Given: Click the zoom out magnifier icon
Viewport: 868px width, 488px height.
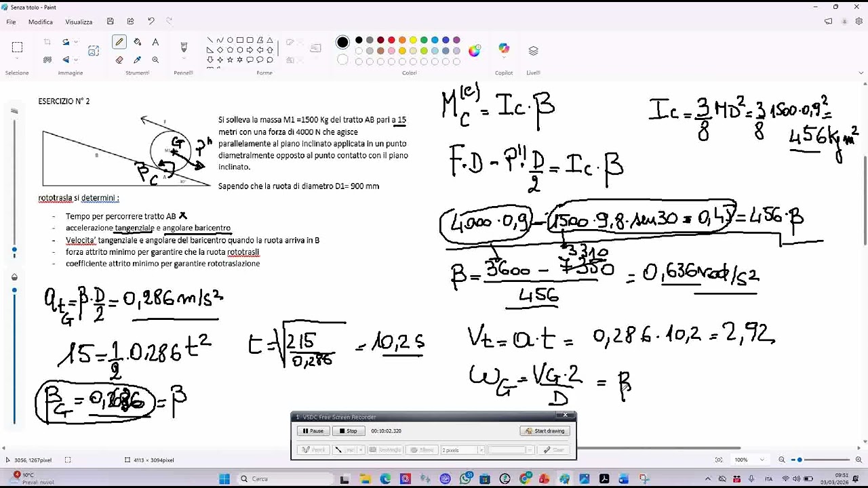Looking at the screenshot, I should (782, 460).
